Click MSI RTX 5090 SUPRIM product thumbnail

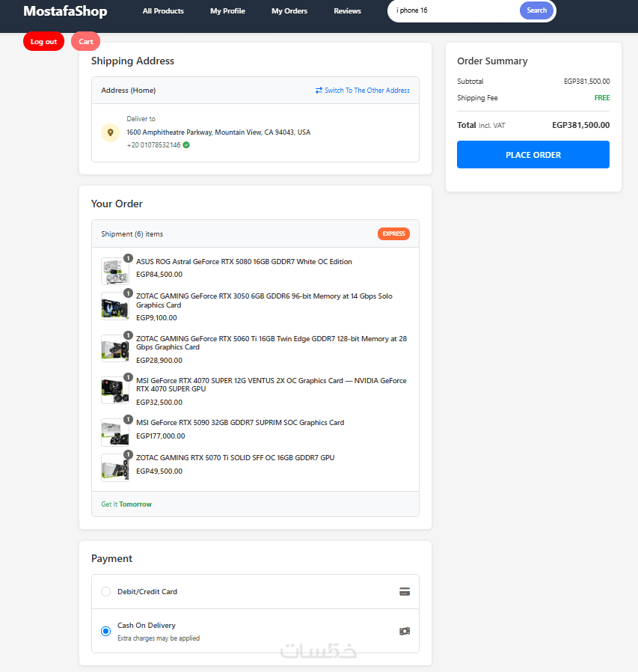point(115,433)
